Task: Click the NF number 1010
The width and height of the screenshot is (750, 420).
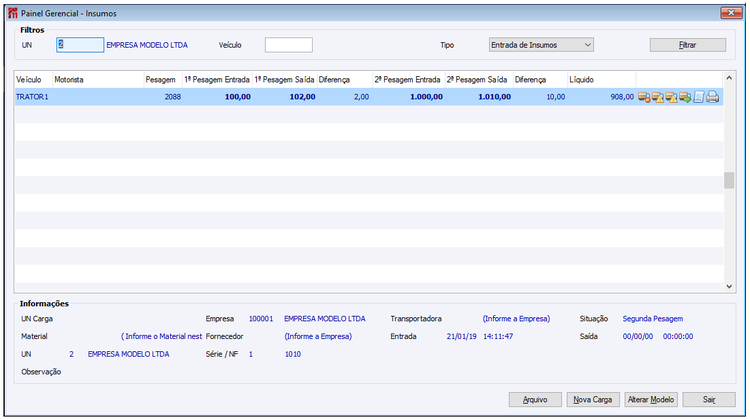Action: point(293,354)
